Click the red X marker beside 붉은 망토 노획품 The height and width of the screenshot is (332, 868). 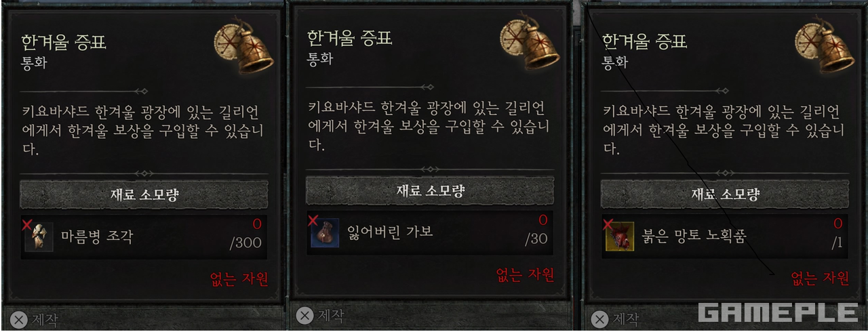tap(608, 222)
